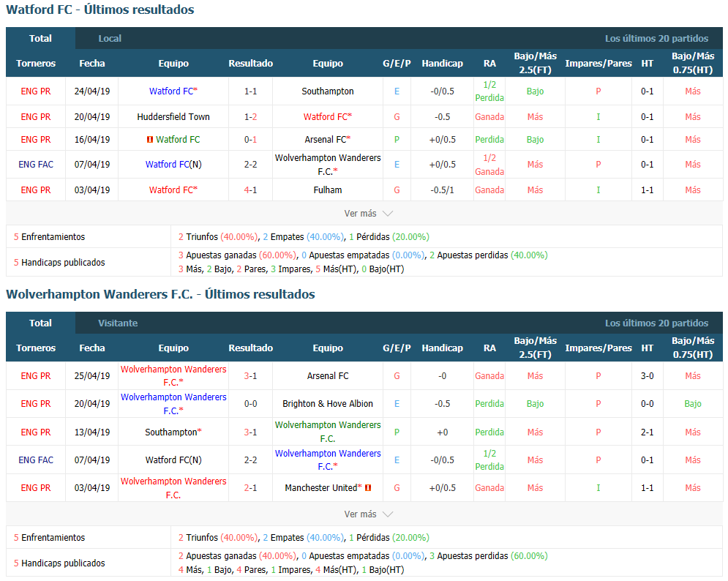Screen dimensions: 728x581
Task: Open ENG FAC tournament in the Wolverhampton table
Action: coord(36,460)
